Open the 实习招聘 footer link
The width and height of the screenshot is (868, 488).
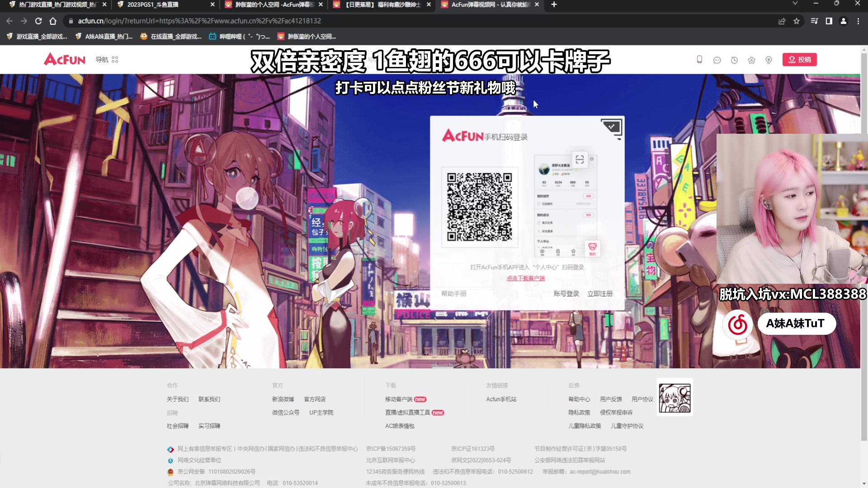click(209, 426)
